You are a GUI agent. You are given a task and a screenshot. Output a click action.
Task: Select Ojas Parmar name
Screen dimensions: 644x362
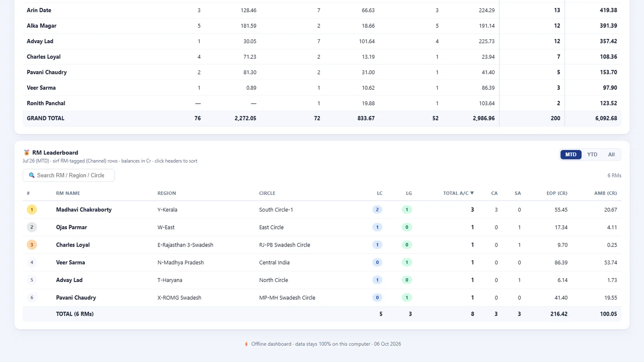72,227
